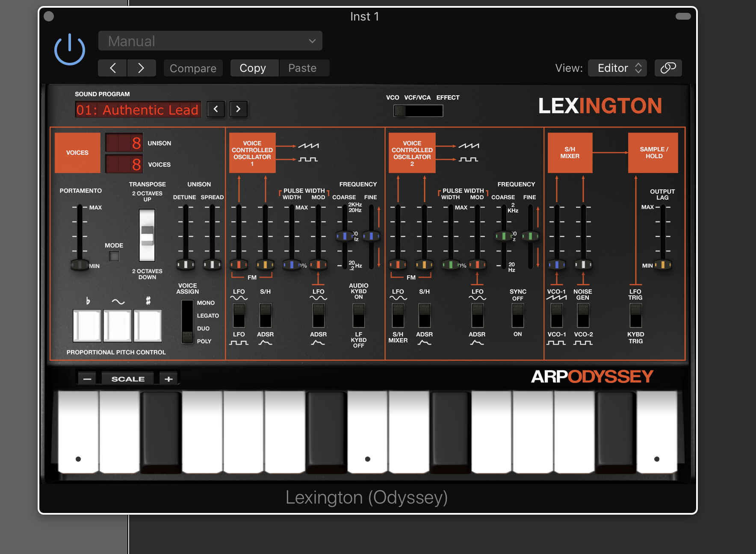Click the voices count number display

124,164
